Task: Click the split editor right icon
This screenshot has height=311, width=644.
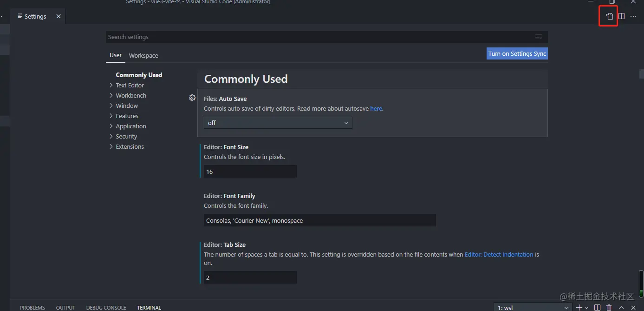Action: coord(621,16)
